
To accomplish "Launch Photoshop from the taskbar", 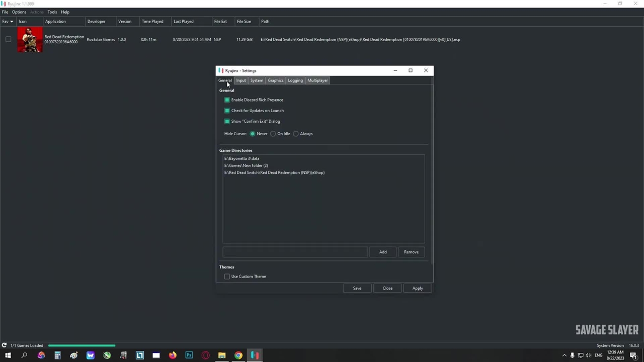I will coord(189,355).
